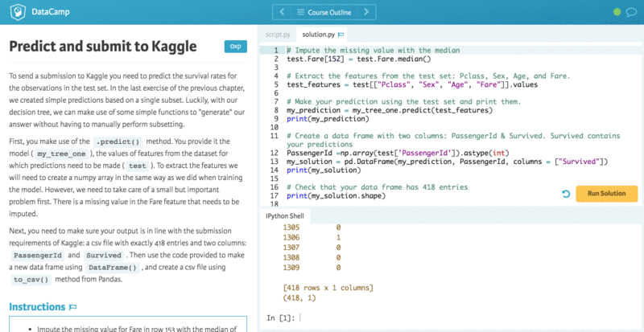Viewport: 644px width, 332px height.
Task: Click line number 1 in the gutter
Action: click(276, 50)
